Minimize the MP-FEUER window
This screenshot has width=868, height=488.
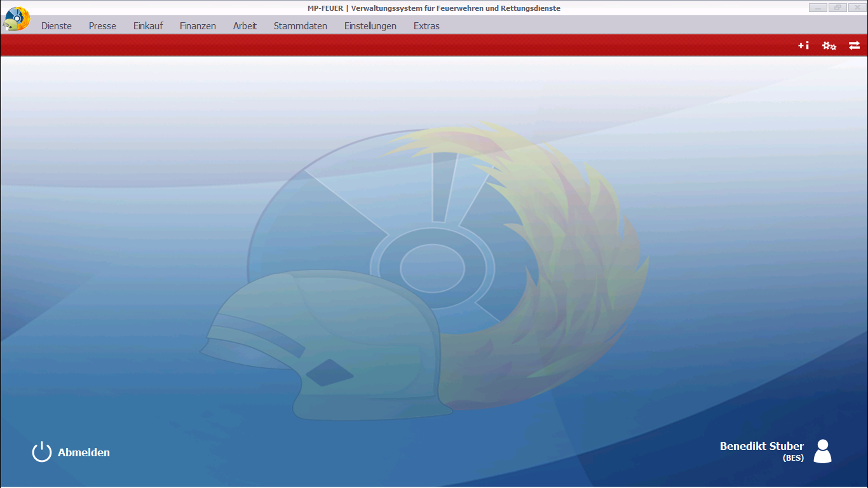(818, 8)
